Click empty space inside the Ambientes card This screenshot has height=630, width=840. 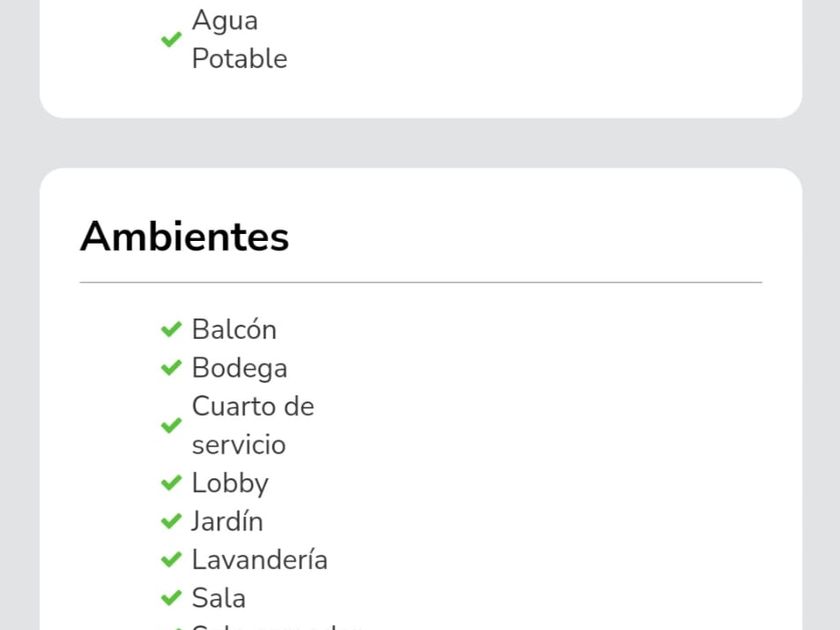[x=580, y=450]
